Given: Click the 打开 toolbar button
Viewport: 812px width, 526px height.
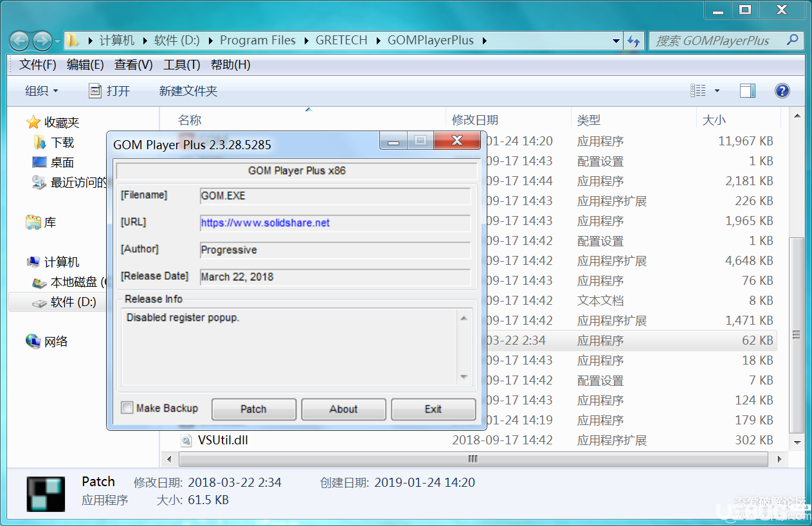Looking at the screenshot, I should [109, 91].
